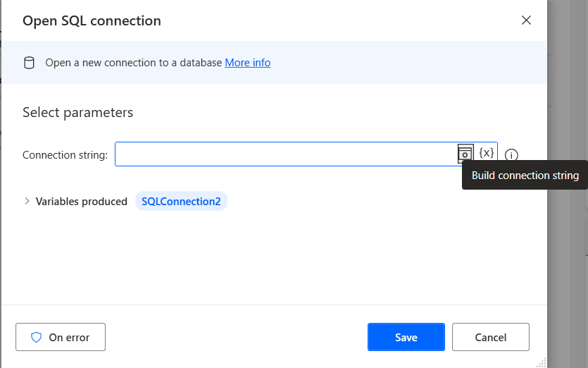
Task: Show info for Connection string parameter
Action: (x=511, y=154)
